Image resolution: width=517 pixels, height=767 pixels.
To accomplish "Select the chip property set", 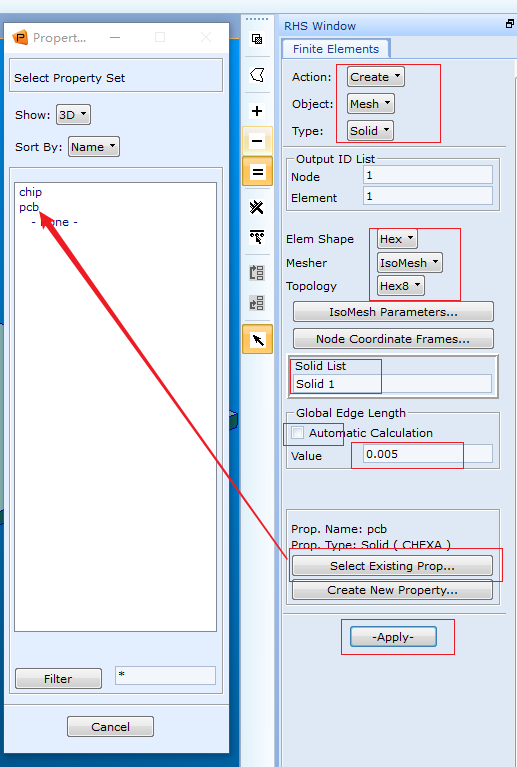I will (x=30, y=192).
